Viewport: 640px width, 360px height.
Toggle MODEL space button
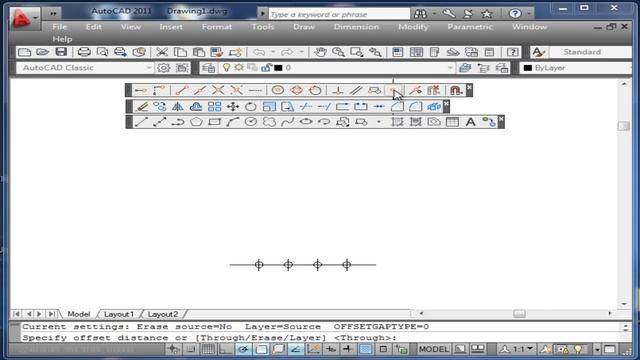434,349
